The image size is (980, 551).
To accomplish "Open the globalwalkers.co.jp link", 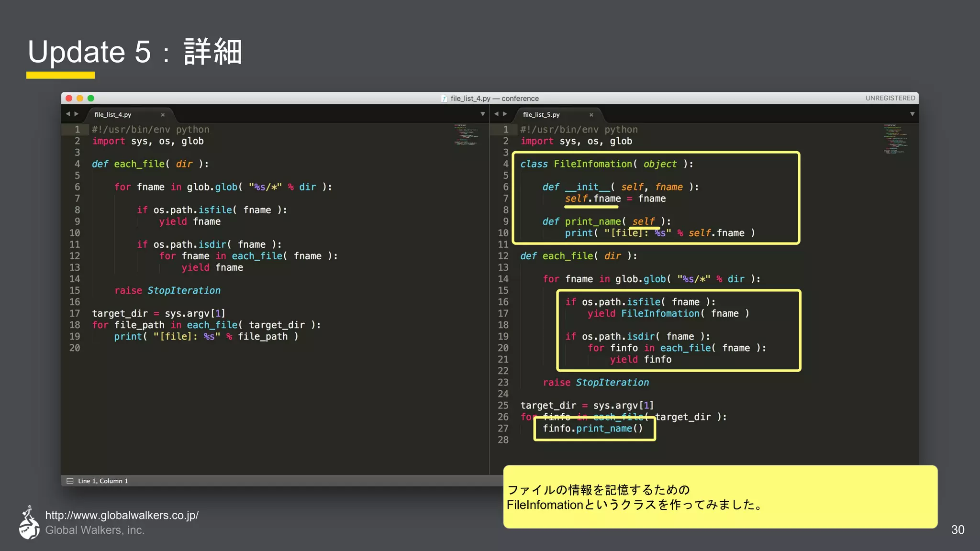I will pyautogui.click(x=122, y=515).
